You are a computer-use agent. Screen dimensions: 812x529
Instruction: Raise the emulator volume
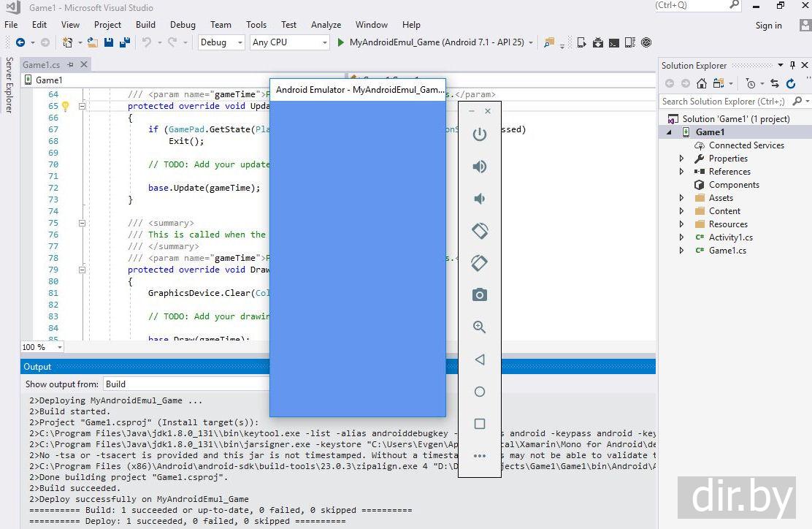tap(479, 167)
